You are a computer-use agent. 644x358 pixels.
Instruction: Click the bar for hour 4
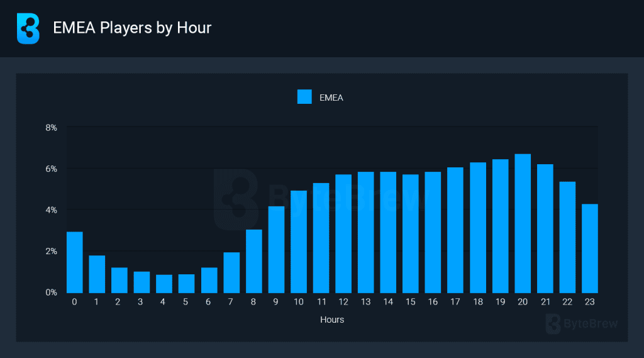(x=164, y=284)
